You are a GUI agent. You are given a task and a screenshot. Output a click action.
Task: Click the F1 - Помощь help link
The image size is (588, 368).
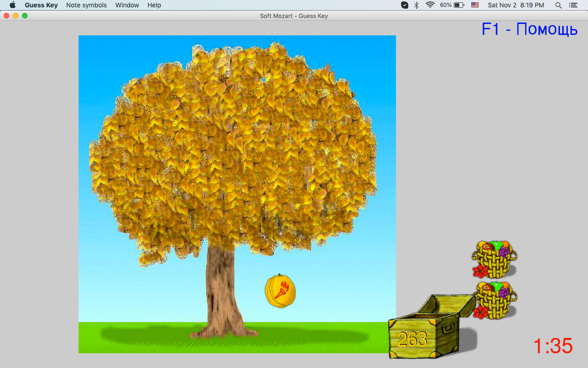click(530, 29)
